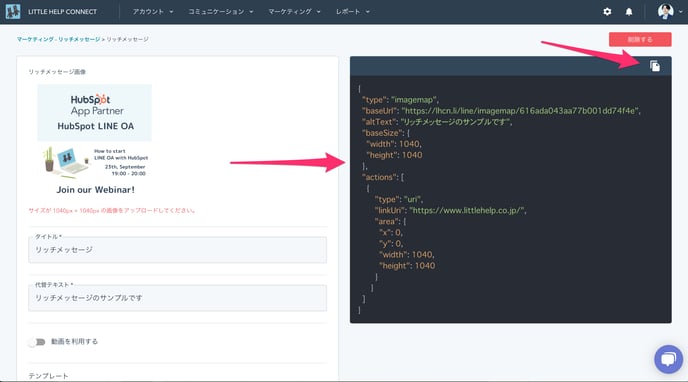
Task: Click inside the JSON code block
Action: tap(510, 200)
